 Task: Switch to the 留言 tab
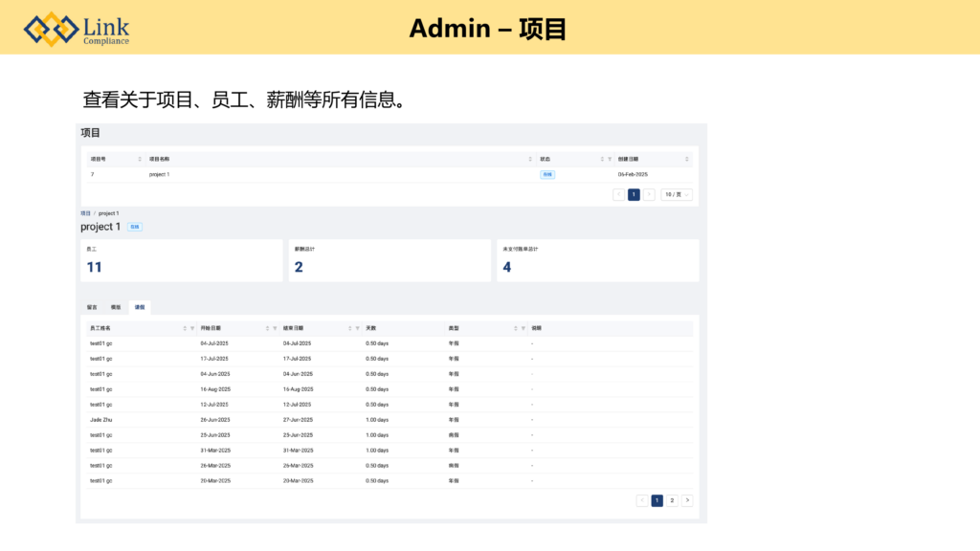tap(92, 308)
